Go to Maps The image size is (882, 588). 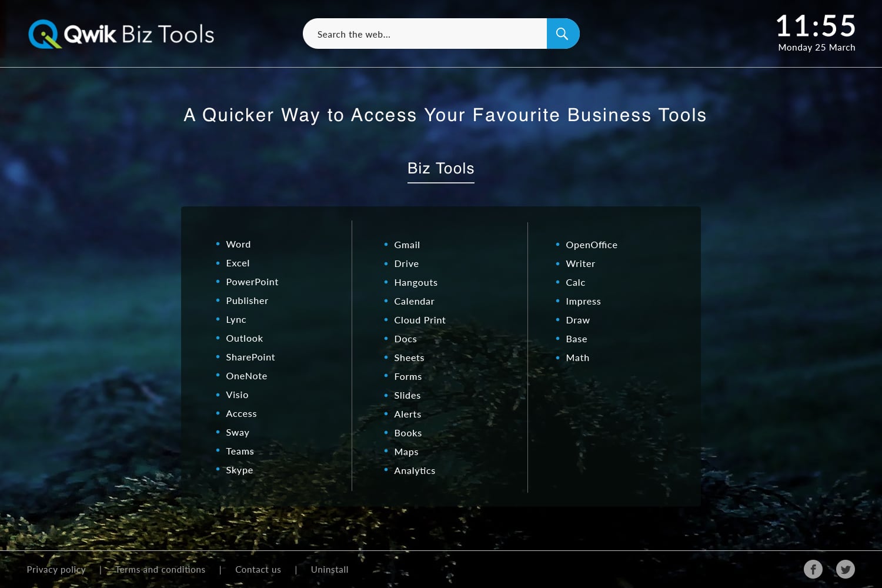click(x=406, y=452)
